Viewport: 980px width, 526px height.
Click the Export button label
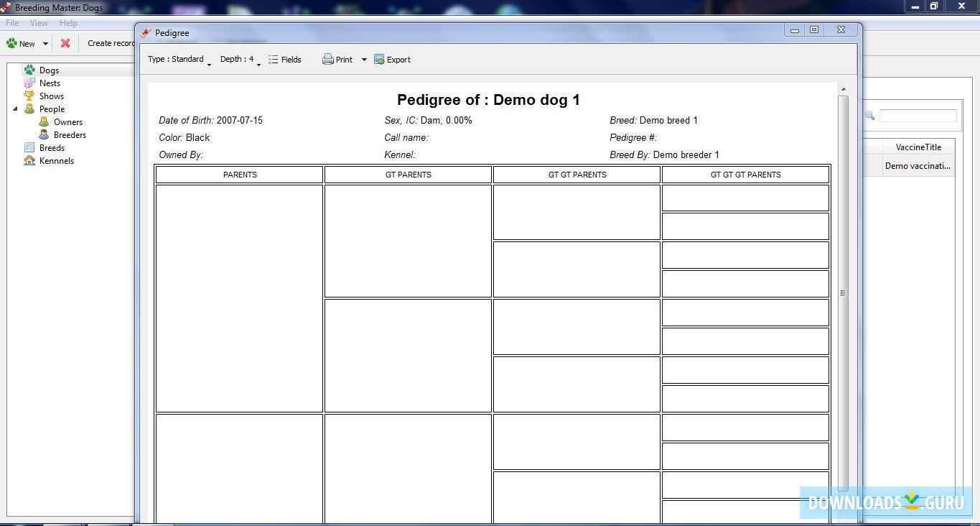pos(398,60)
